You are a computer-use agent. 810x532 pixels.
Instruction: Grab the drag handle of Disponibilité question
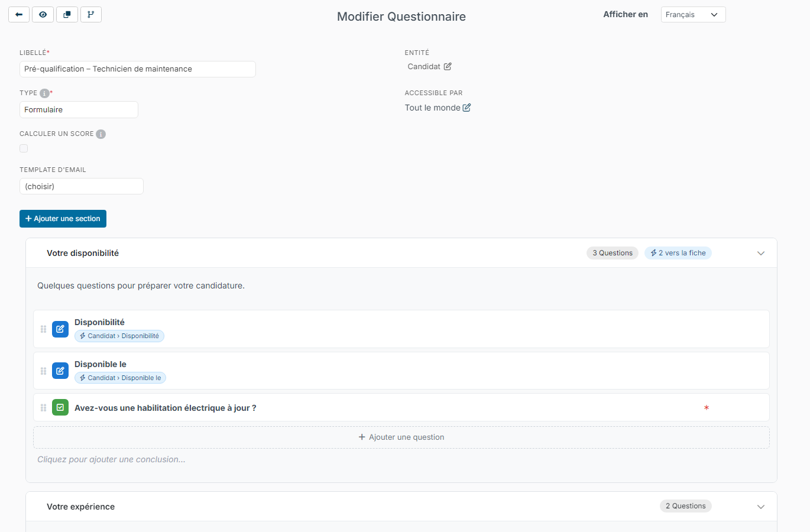tap(43, 329)
